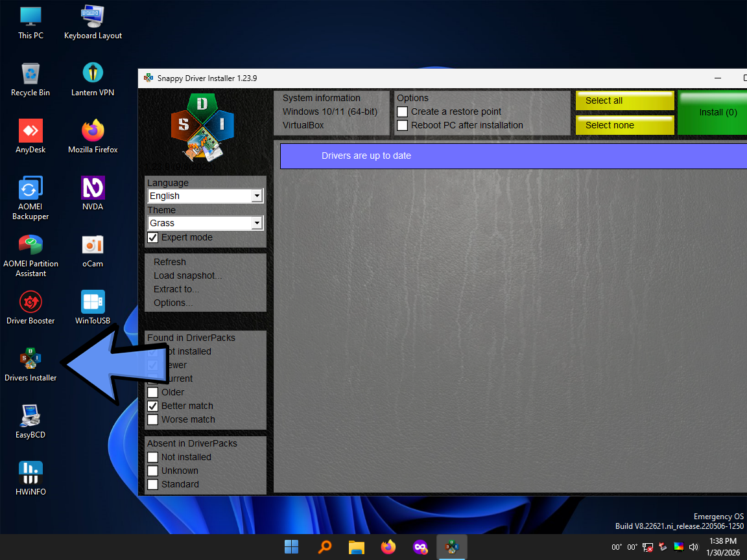Click the blue Drivers are up to date banner

pos(512,156)
